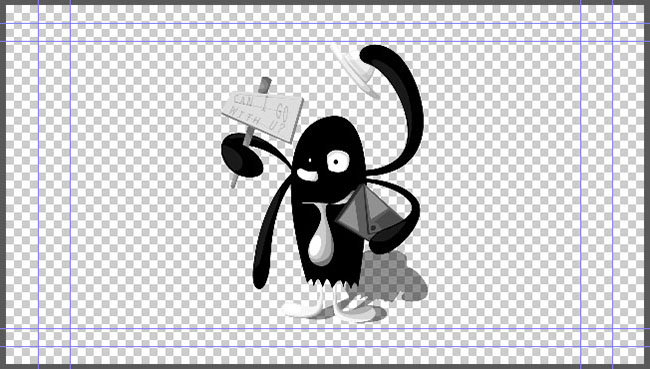Image resolution: width=650 pixels, height=369 pixels.
Task: Select the character's white necktie
Action: tap(321, 235)
